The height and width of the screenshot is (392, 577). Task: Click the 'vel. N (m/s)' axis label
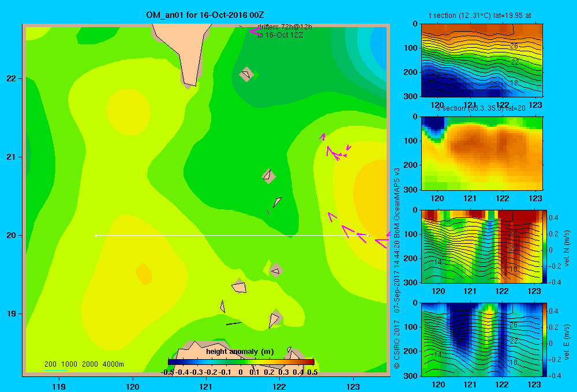point(567,248)
